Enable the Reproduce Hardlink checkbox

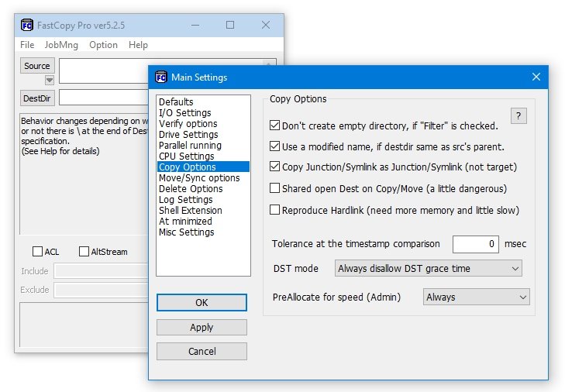click(275, 210)
